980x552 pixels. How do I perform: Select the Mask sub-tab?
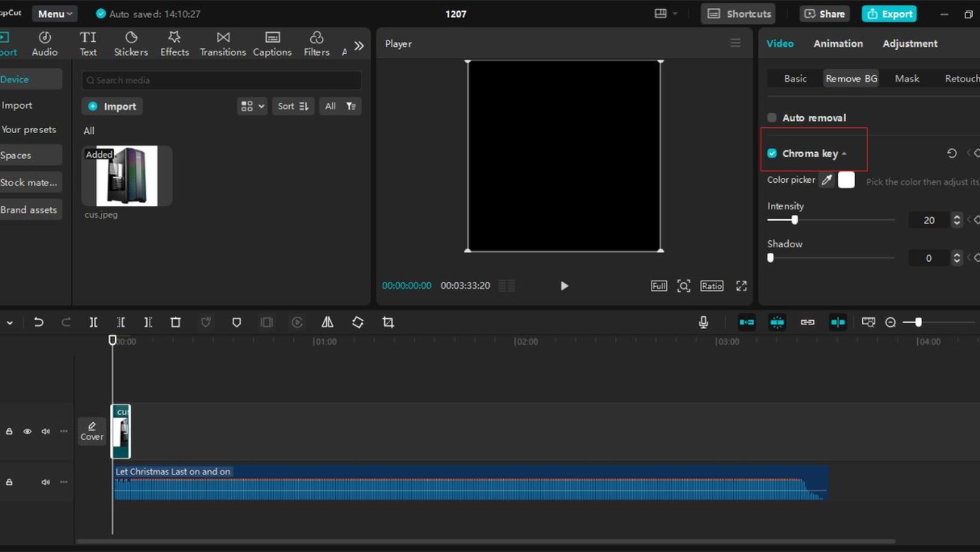[x=906, y=79]
